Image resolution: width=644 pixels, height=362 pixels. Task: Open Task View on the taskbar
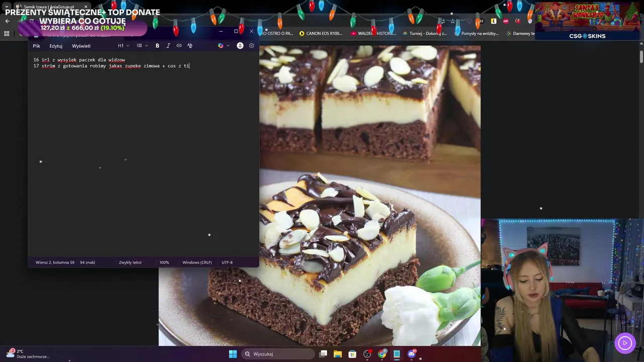click(324, 354)
